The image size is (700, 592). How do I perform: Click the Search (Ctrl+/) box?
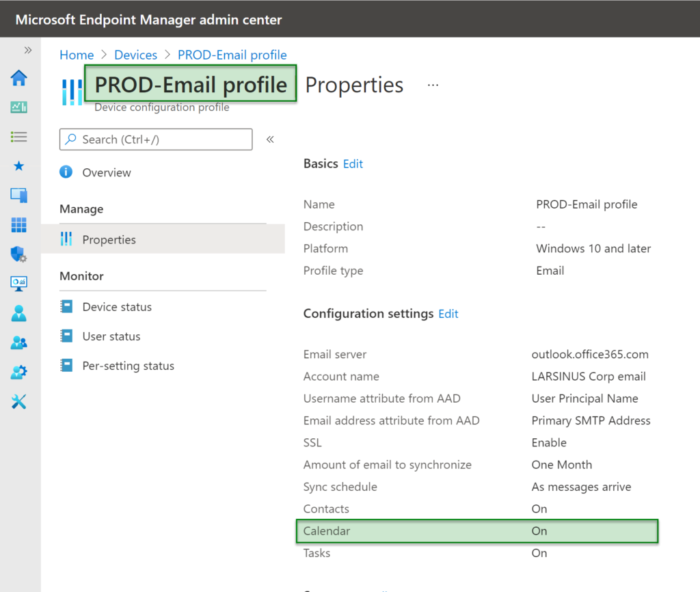pos(156,139)
